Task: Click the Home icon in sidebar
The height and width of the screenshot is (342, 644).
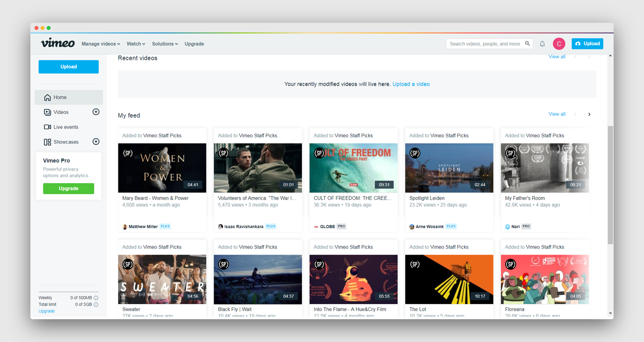Action: pos(47,97)
